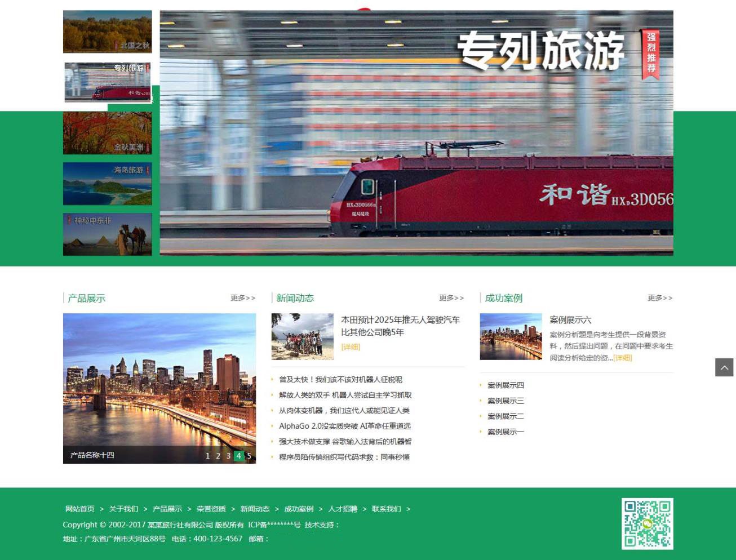Image resolution: width=736 pixels, height=560 pixels.
Task: Select the 专列旅游 banner thumbnail
Action: (107, 82)
